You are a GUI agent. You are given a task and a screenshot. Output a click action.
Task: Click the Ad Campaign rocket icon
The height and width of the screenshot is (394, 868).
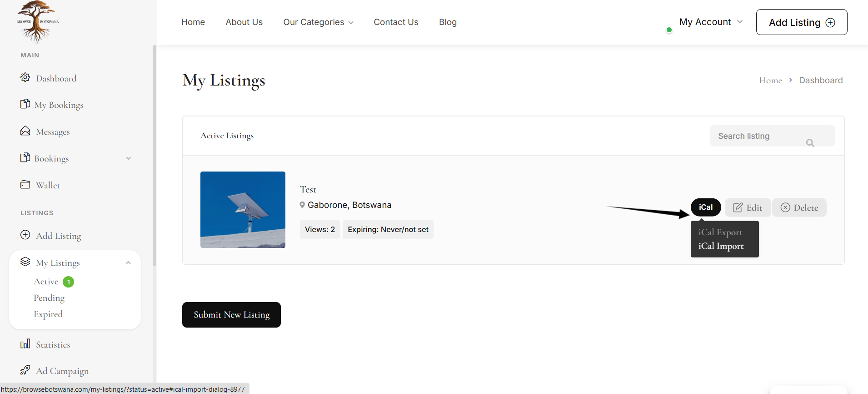point(25,370)
